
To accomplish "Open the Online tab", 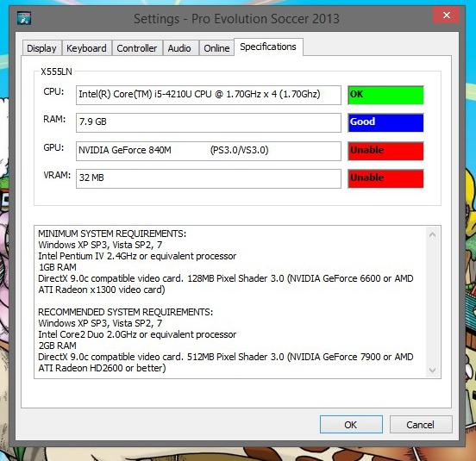I will [x=216, y=48].
